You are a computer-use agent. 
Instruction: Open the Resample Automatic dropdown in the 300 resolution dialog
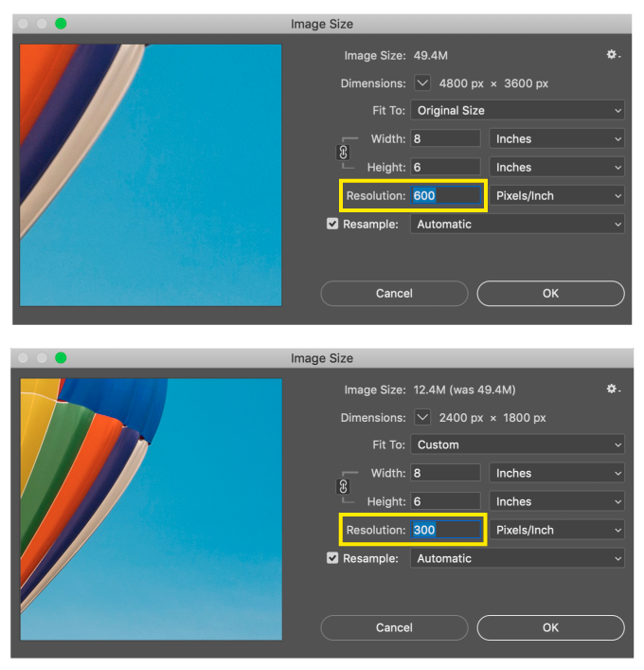point(518,558)
